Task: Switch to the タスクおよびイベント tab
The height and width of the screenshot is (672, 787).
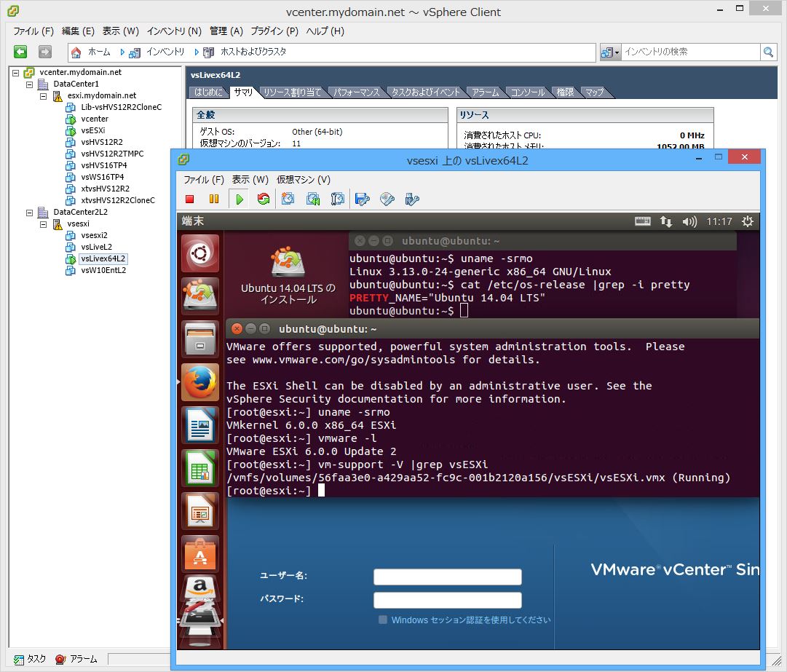Action: coord(426,92)
